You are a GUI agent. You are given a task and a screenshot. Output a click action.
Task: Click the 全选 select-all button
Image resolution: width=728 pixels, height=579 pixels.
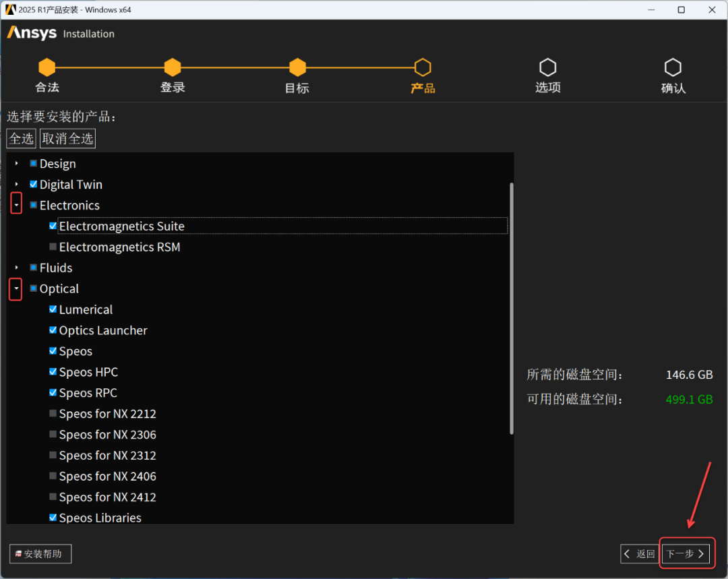click(x=22, y=138)
